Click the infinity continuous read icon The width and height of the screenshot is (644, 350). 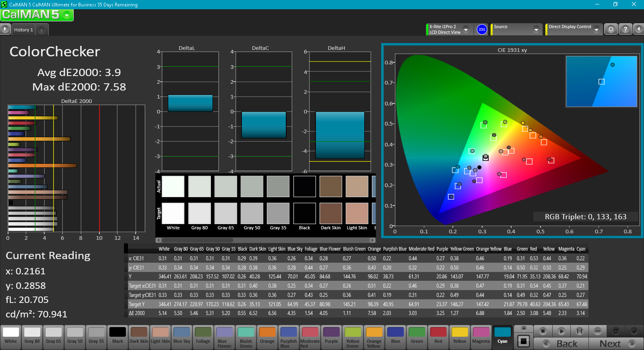[598, 331]
